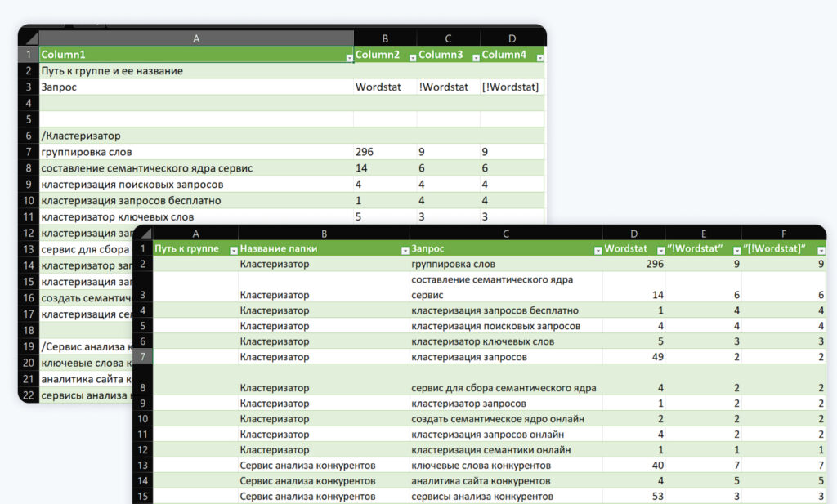Image resolution: width=837 pixels, height=504 pixels.
Task: Open the Column1 filter dropdown
Action: [350, 58]
